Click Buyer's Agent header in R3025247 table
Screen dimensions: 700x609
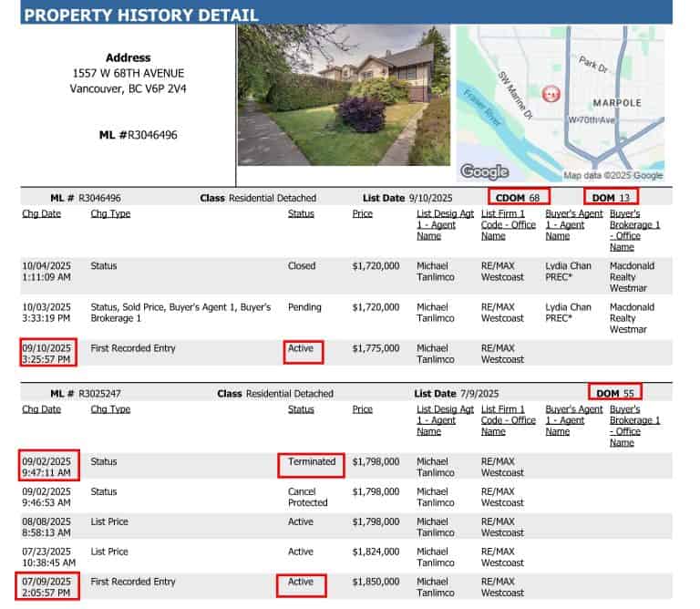573,420
